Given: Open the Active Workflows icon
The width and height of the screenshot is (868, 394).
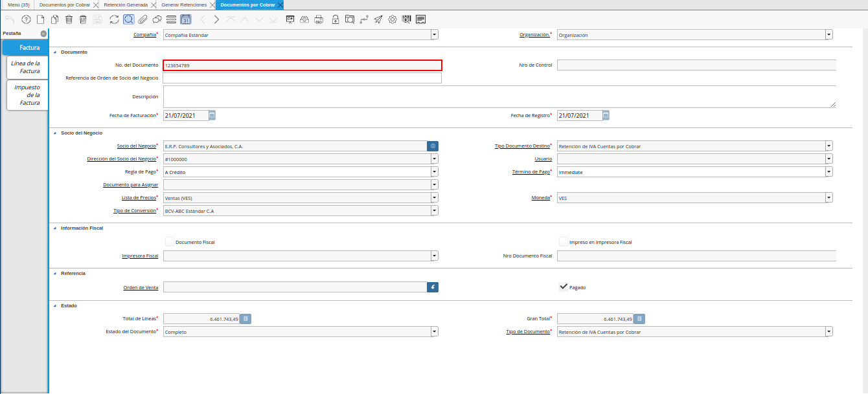Looking at the screenshot, I should pos(363,19).
